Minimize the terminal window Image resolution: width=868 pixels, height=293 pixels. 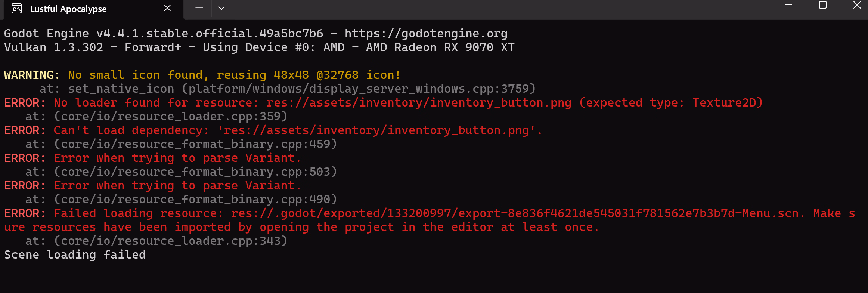pos(788,5)
